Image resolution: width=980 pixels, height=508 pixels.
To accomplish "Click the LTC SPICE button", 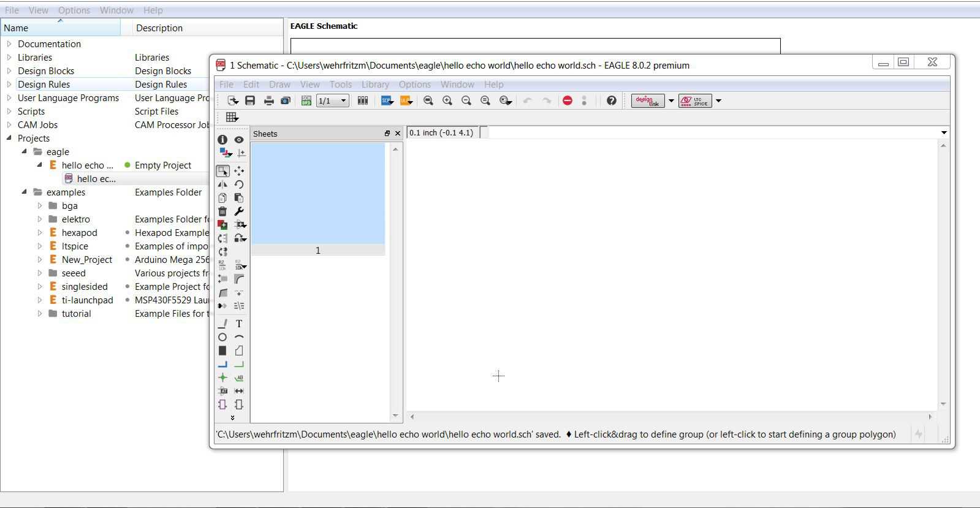I will click(695, 101).
